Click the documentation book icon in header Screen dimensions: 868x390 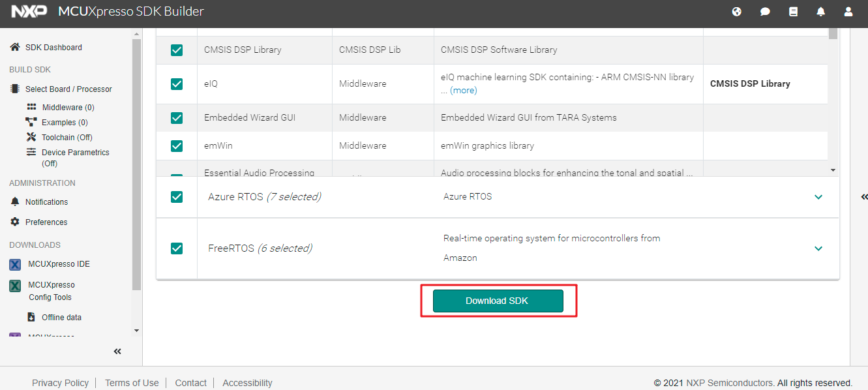coord(793,12)
